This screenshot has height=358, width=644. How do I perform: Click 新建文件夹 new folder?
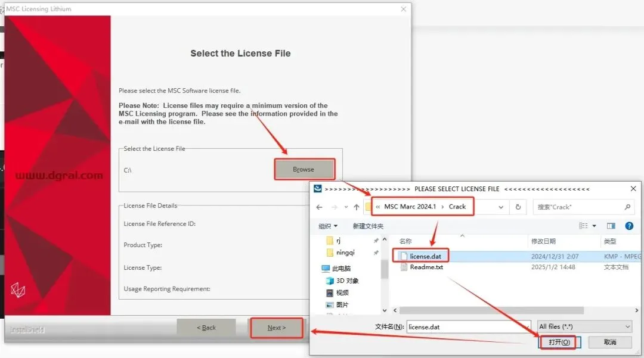click(x=368, y=226)
